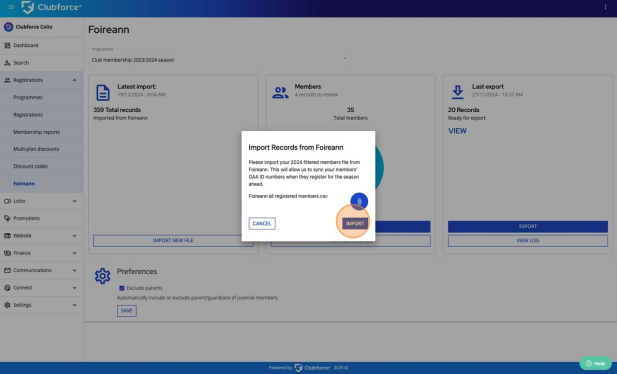Screen dimensions: 617x374
Task: Click the Communications envelope icon in sidebar
Action: pos(7,270)
